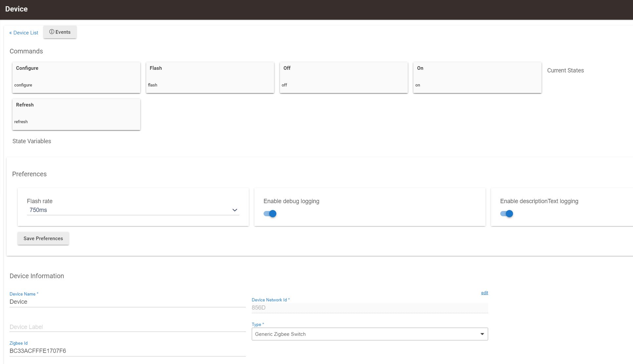This screenshot has height=364, width=633.
Task: Click the Zigbee Id field
Action: 127,351
